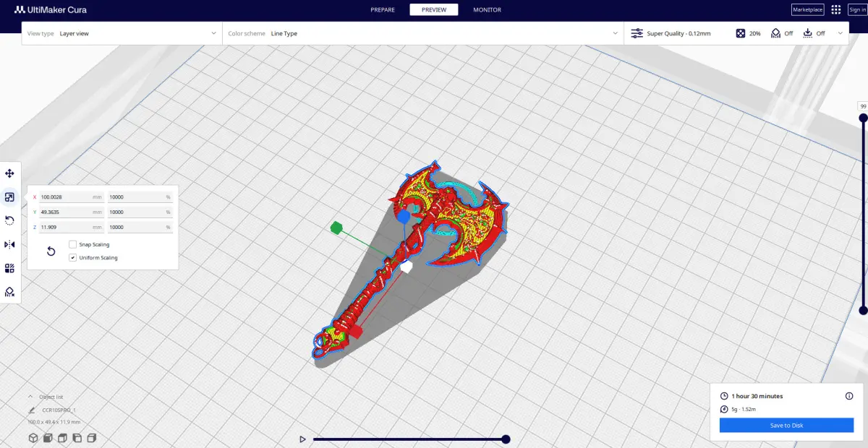Click the Z size field in mm
This screenshot has height=448, width=868.
[72, 227]
